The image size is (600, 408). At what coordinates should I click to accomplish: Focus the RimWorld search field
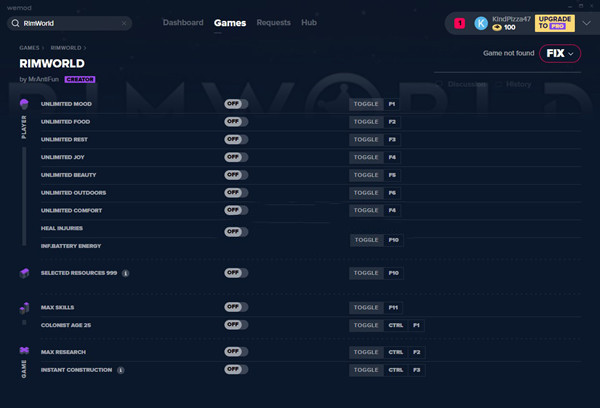click(70, 23)
